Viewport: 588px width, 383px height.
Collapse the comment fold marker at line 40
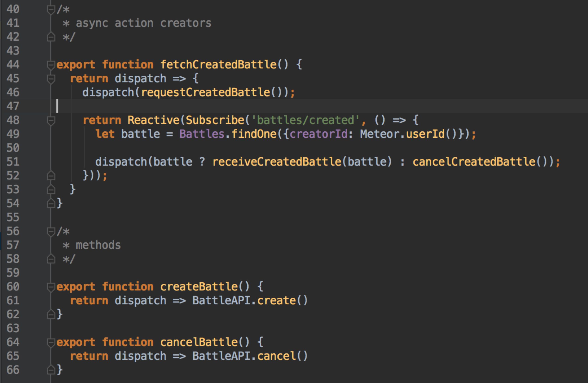point(51,10)
